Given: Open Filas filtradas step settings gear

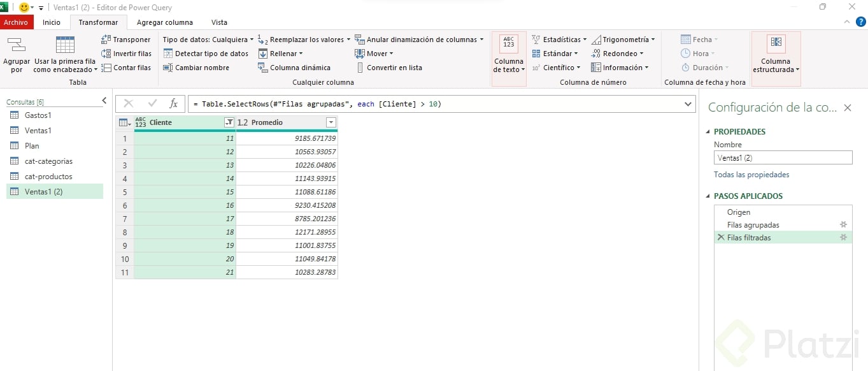Looking at the screenshot, I should click(x=843, y=237).
